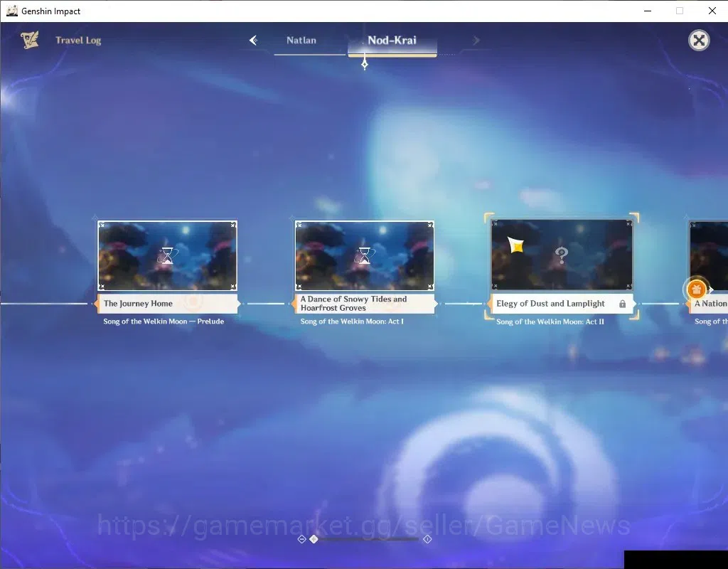
Task: Click the lock icon beside Elegy of Dust and Lamplight
Action: click(622, 304)
